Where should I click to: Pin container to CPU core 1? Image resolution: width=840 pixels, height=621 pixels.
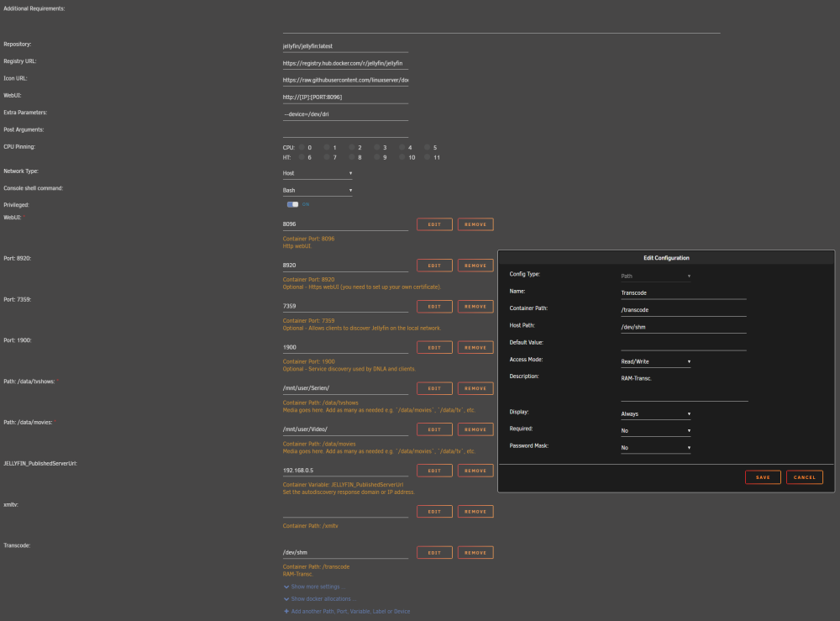[327, 147]
